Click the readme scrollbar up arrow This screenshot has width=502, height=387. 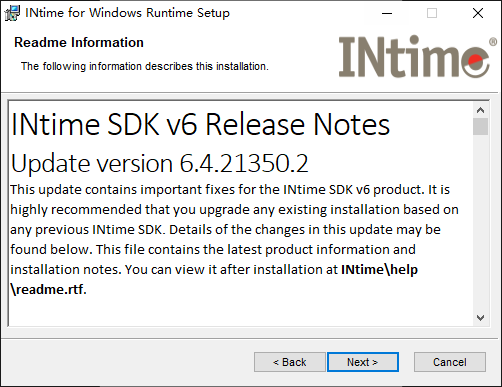pos(480,110)
